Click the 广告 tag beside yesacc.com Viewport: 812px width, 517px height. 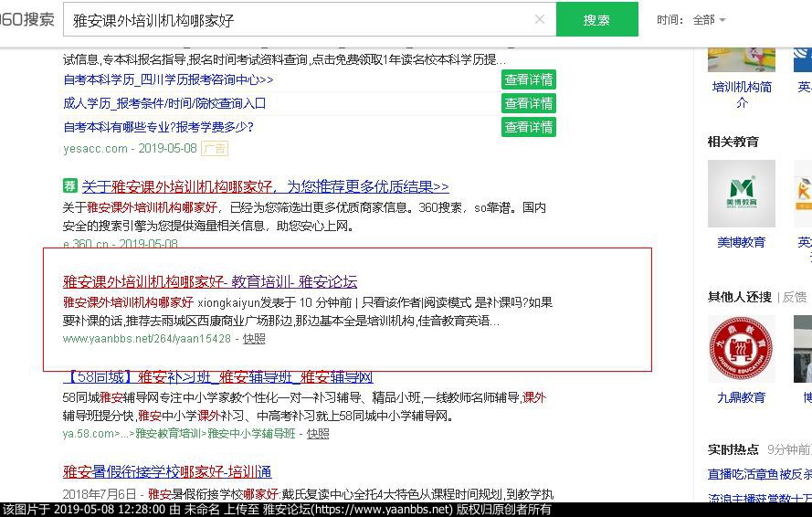(x=215, y=149)
